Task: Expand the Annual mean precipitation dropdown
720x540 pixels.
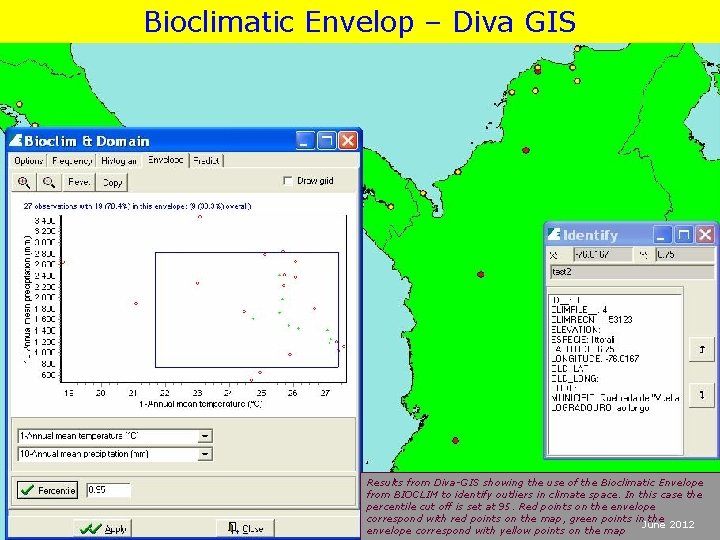Action: pyautogui.click(x=205, y=454)
